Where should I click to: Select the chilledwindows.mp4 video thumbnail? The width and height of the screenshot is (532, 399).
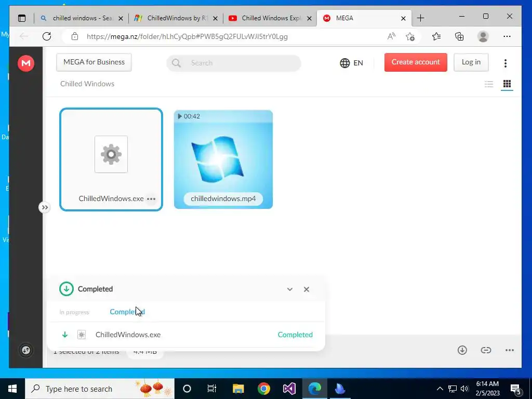pos(223,159)
